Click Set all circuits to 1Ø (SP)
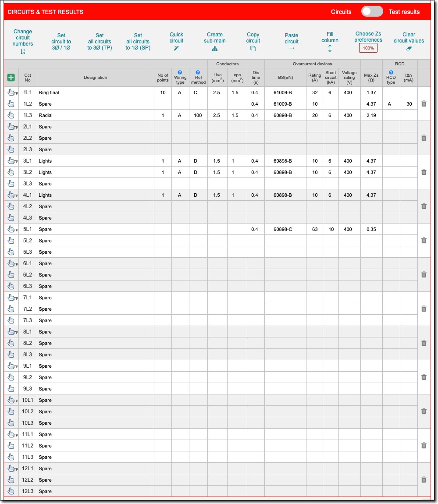Image resolution: width=438 pixels, height=504 pixels. tap(138, 42)
